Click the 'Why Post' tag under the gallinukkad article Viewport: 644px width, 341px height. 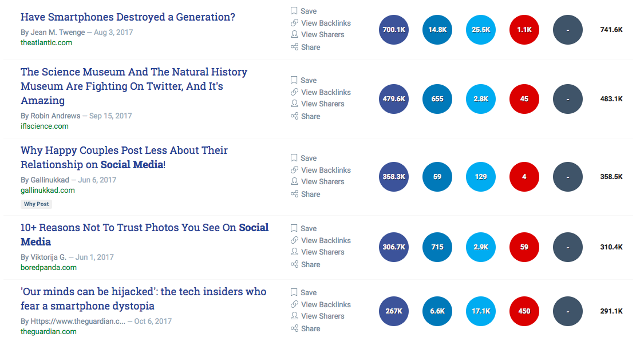pyautogui.click(x=36, y=204)
